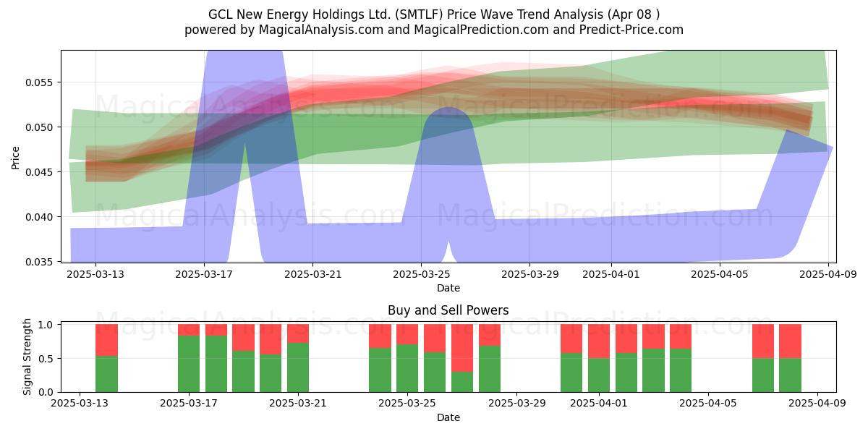Click 2025-04-09 date tick under price chart

point(827,274)
